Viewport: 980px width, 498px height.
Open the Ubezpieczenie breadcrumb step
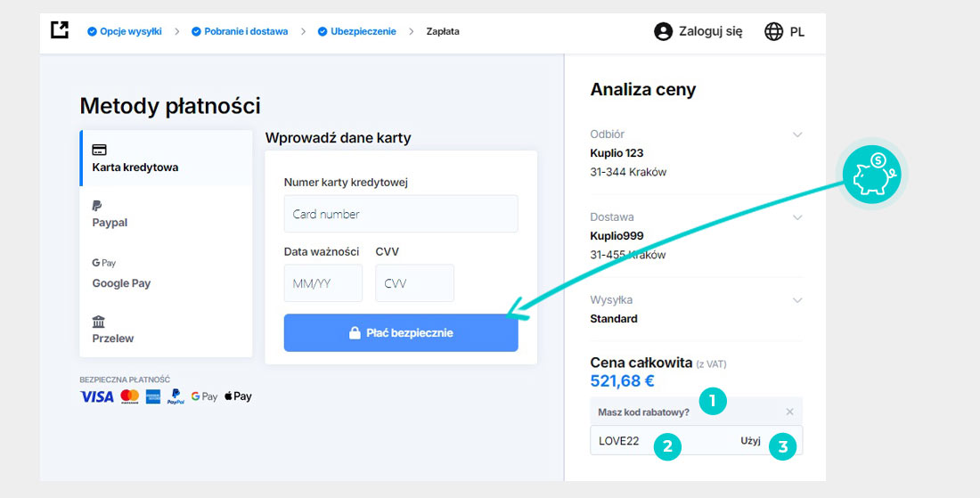tap(357, 31)
